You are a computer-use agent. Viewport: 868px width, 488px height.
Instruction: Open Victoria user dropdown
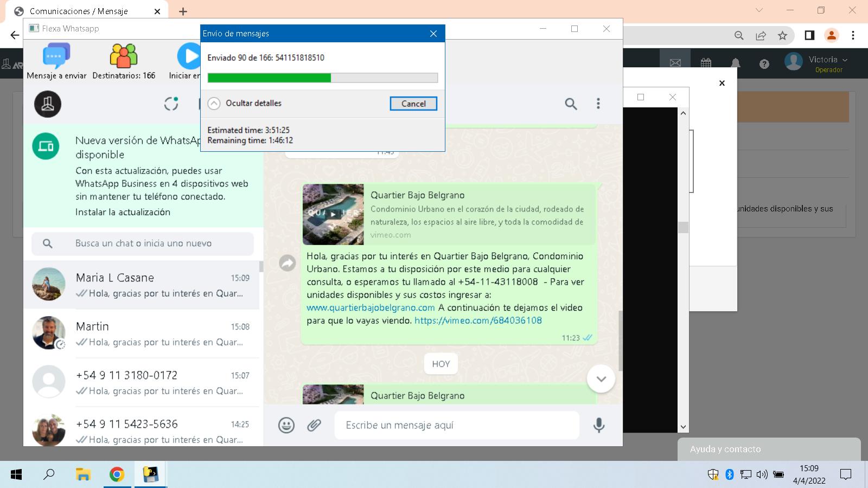817,63
